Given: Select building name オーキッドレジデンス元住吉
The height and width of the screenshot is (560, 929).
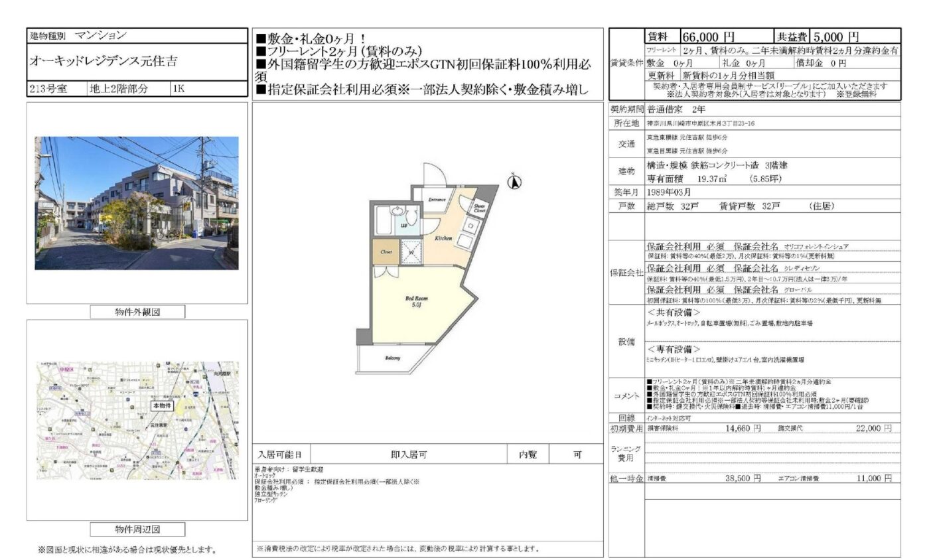Looking at the screenshot, I should coord(104,61).
